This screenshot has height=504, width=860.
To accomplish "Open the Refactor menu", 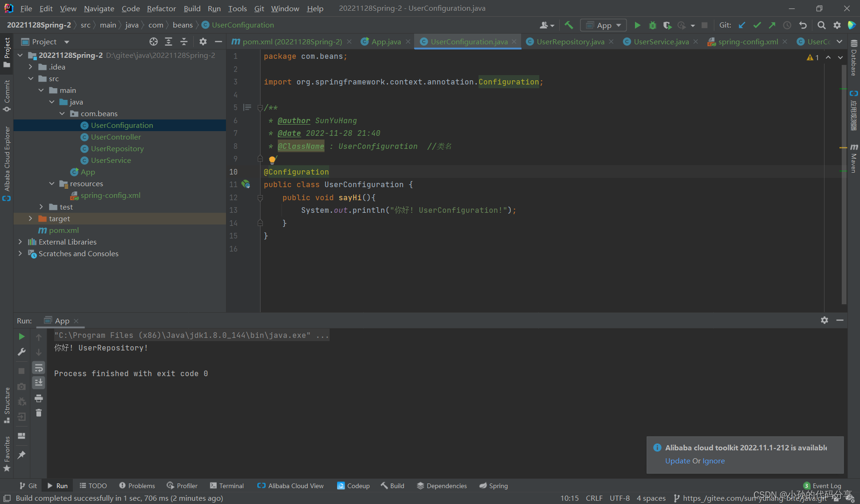I will 161,8.
